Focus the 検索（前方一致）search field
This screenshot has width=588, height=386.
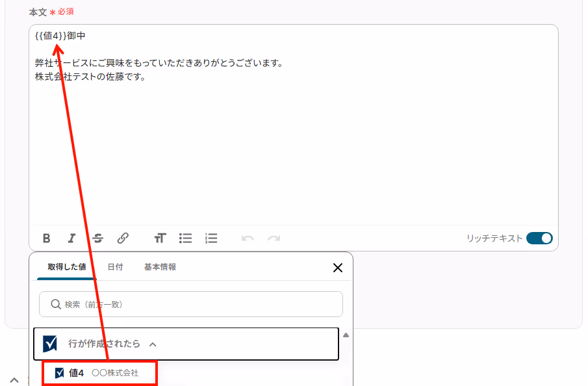pyautogui.click(x=191, y=304)
